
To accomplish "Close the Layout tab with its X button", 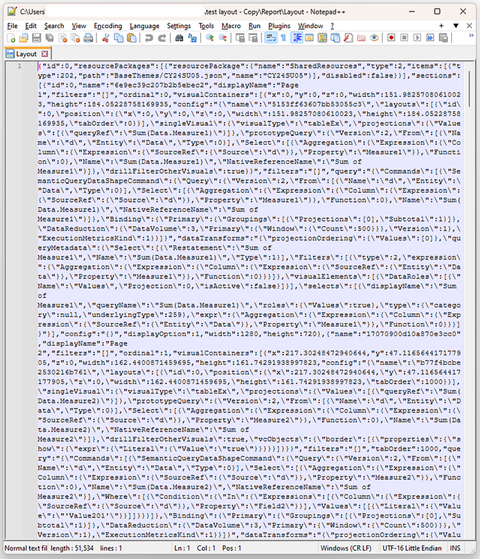I will click(45, 54).
